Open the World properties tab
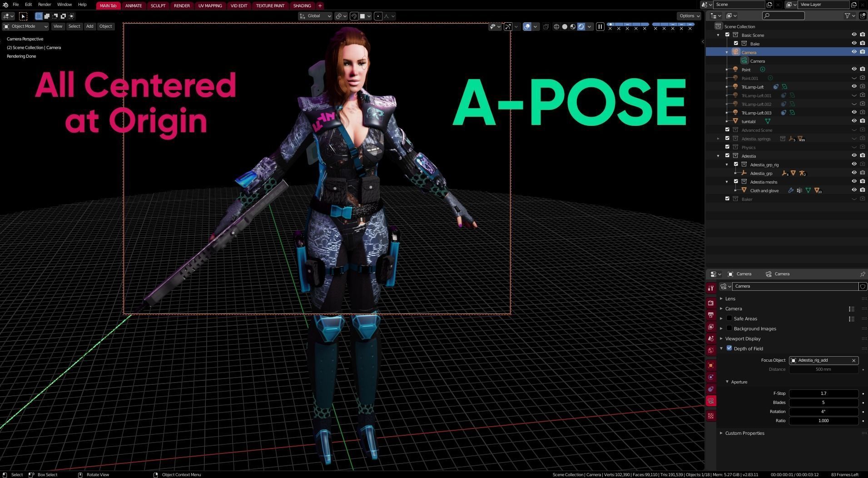The height and width of the screenshot is (478, 868). 711,350
